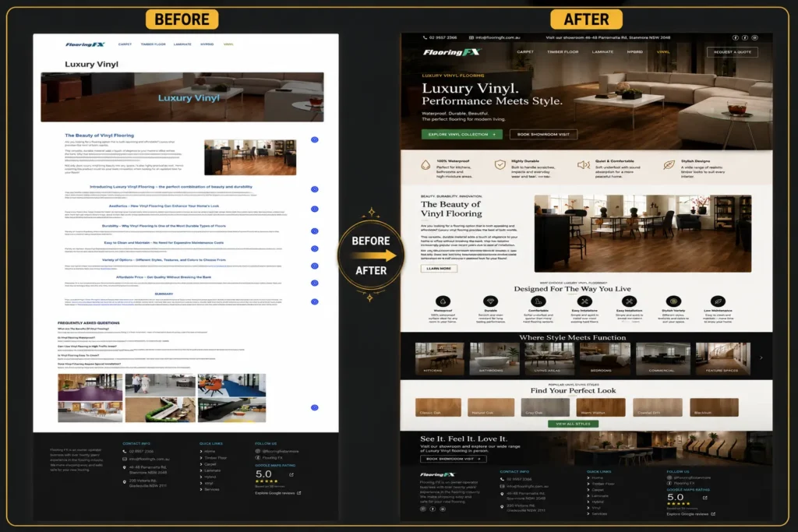Click Services quick link in After footer

597,513
